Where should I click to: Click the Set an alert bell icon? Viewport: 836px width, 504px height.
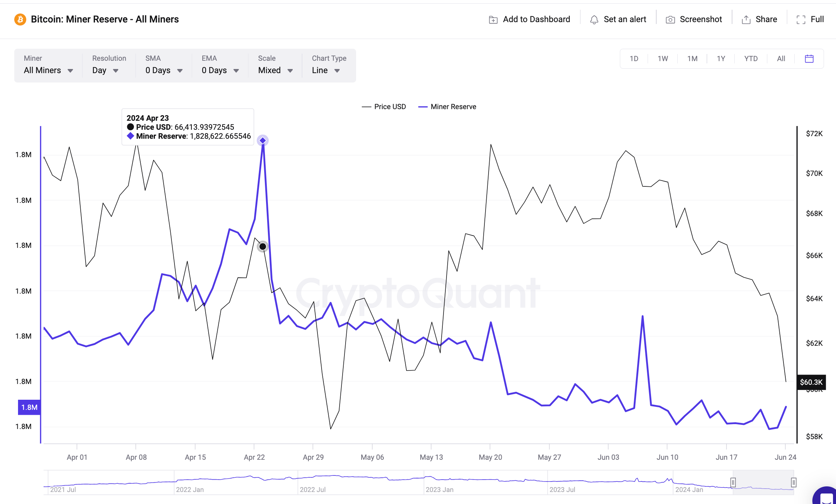pos(594,19)
